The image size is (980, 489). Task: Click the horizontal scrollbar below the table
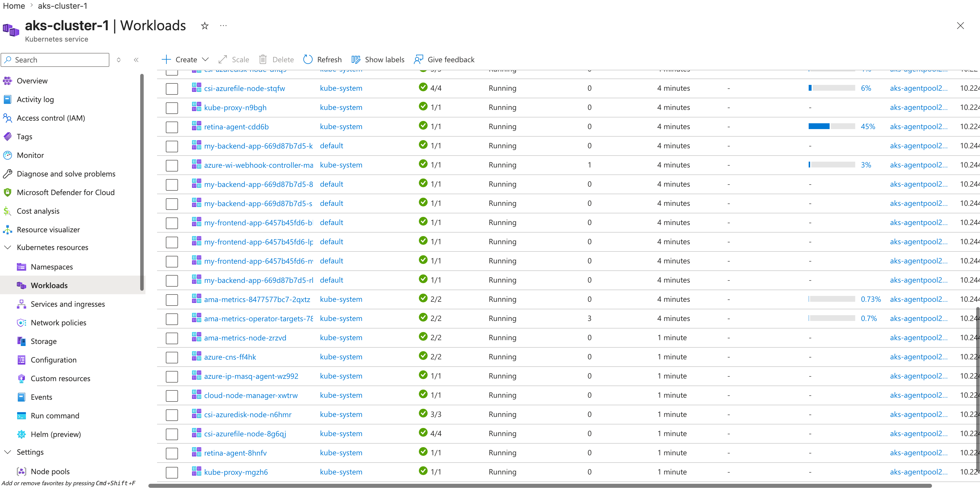pos(540,486)
